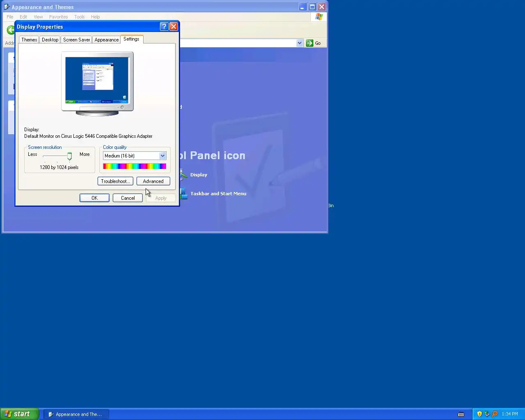Open the Edit menu
Screen dimensions: 525x420
point(23,17)
